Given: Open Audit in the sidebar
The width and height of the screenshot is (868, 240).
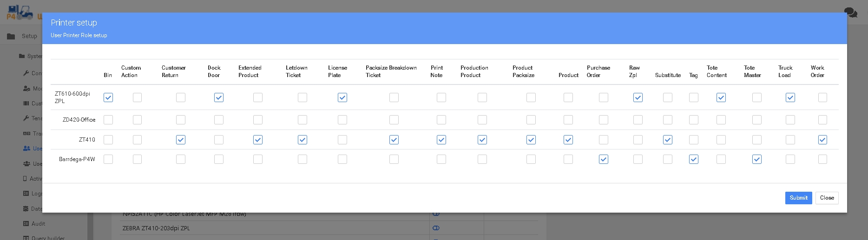Looking at the screenshot, I should [38, 224].
